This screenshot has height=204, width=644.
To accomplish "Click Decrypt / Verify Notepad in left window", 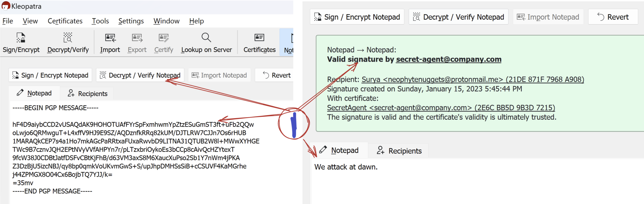I will click(140, 75).
